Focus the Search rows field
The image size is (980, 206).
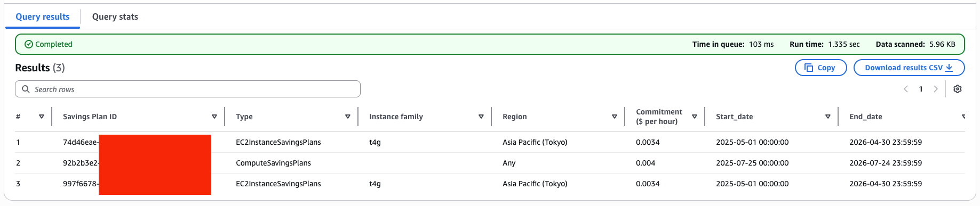(188, 89)
